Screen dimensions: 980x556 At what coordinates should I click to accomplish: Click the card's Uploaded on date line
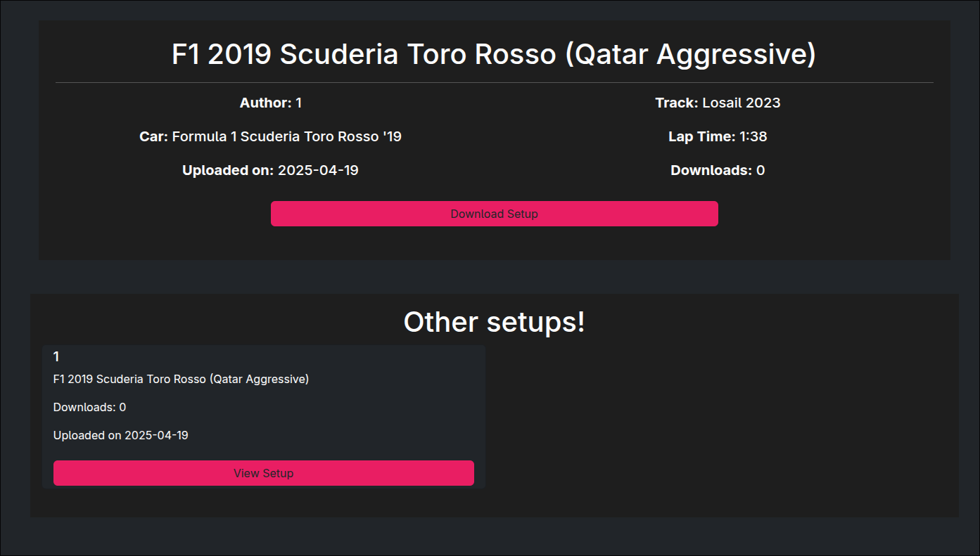[x=120, y=435]
